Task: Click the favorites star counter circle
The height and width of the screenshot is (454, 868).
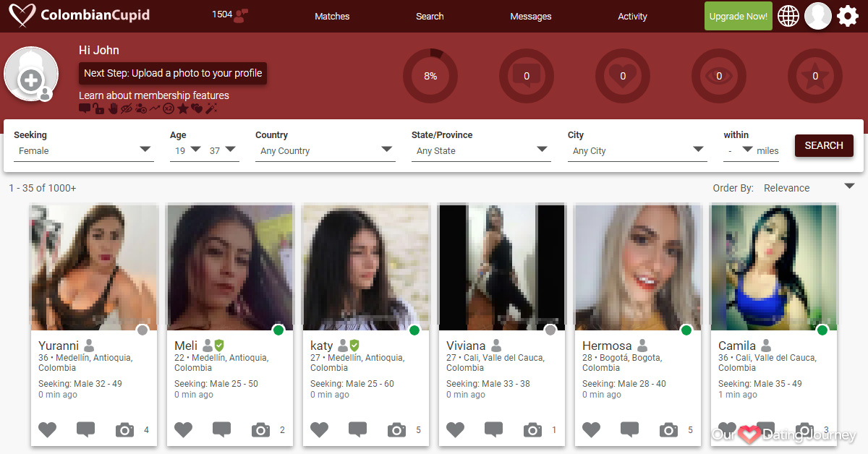Action: coord(815,76)
